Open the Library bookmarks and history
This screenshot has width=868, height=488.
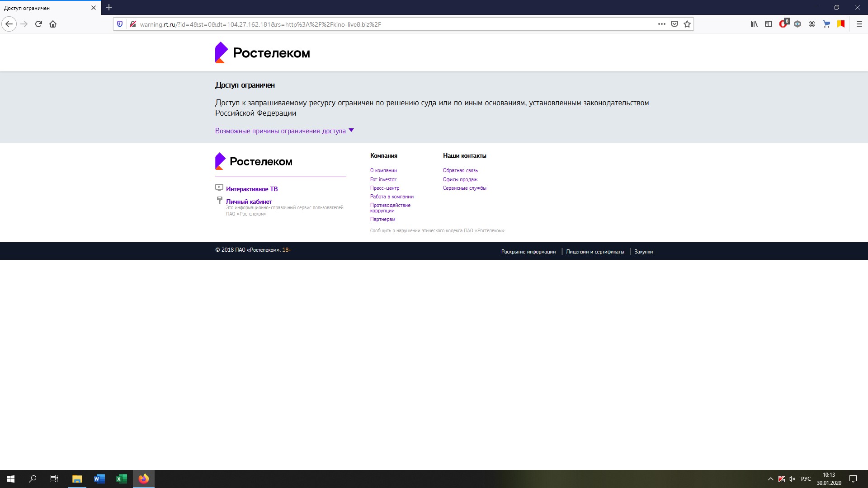[754, 24]
